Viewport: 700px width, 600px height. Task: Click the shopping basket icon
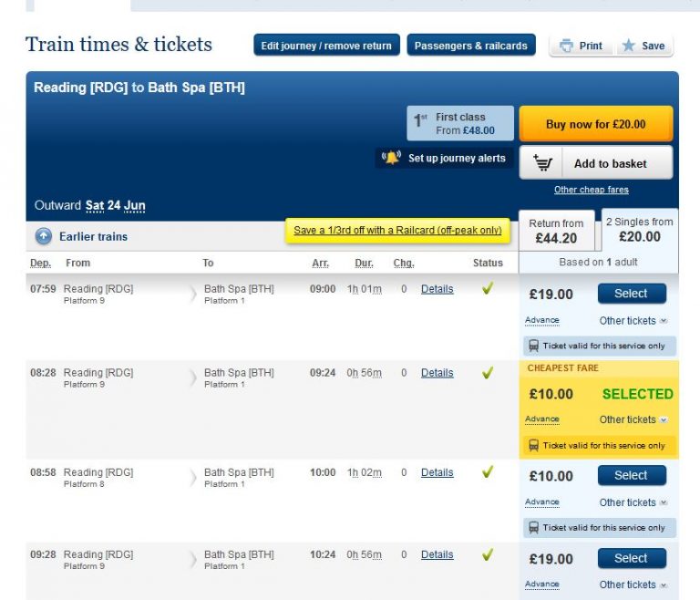coord(542,163)
